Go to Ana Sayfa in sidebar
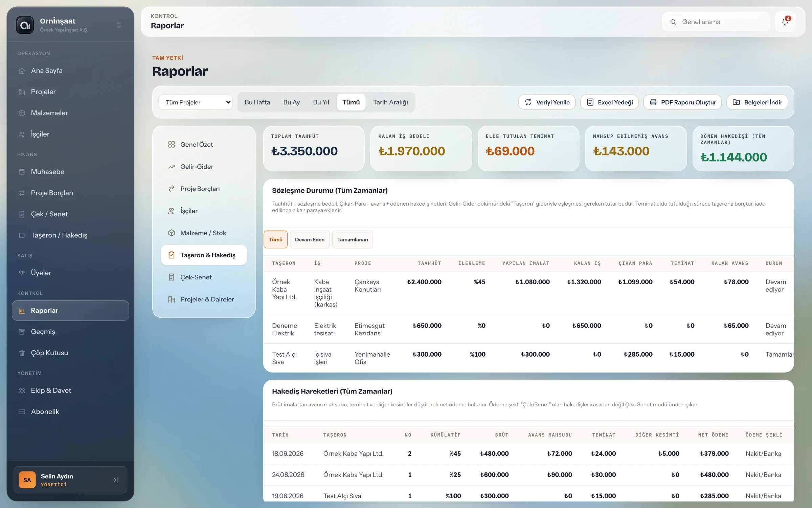The height and width of the screenshot is (508, 812). pos(70,70)
